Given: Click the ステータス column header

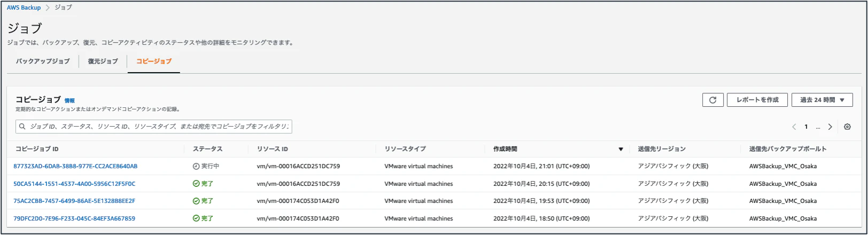Looking at the screenshot, I should tap(207, 149).
